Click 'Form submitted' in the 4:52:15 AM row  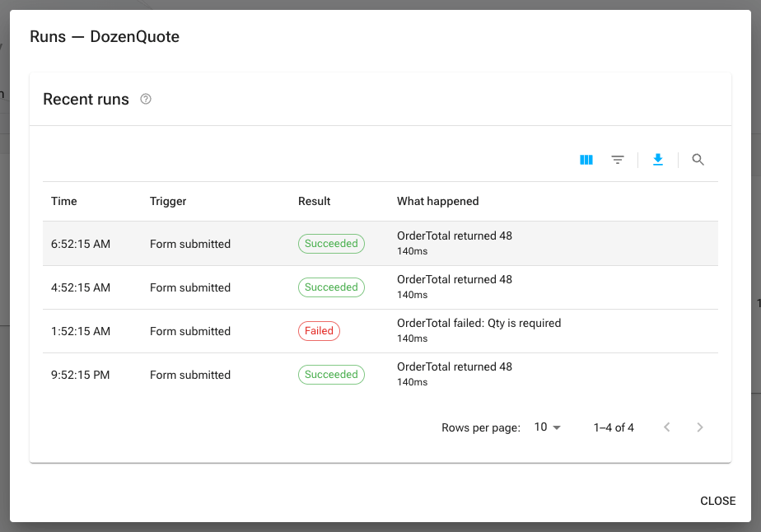coord(190,287)
